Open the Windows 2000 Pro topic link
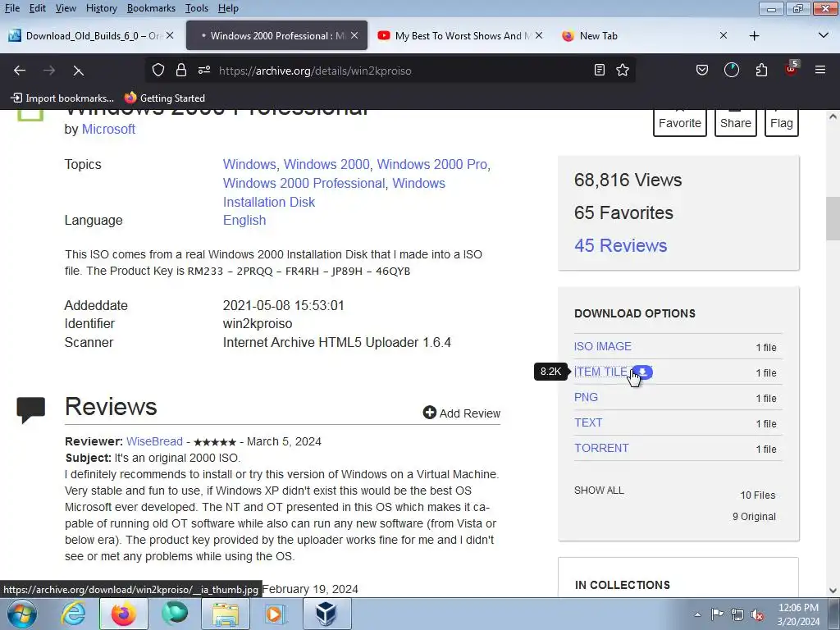840x630 pixels. point(431,164)
